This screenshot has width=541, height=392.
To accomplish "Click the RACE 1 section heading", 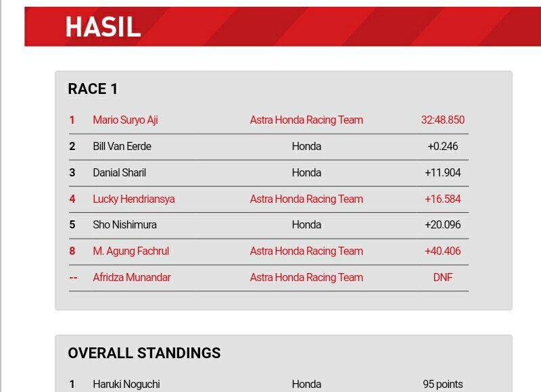I will 93,89.
